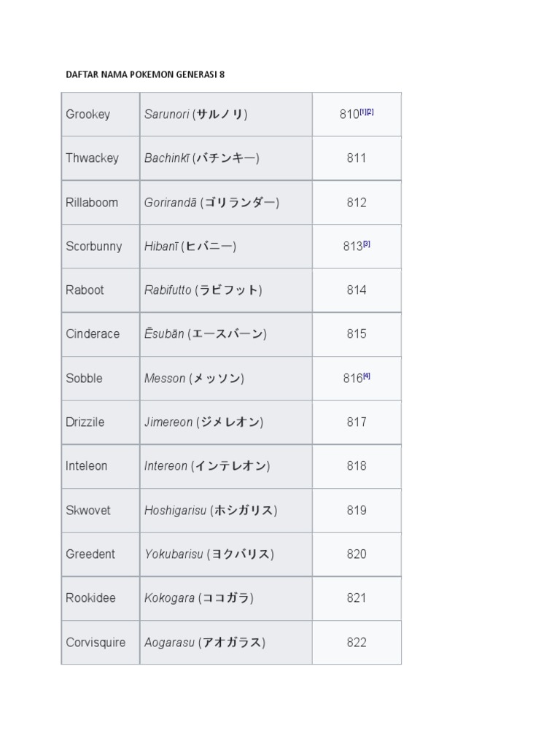The height and width of the screenshot is (747, 560).
Task: Click the number 818 cell
Action: tap(357, 466)
